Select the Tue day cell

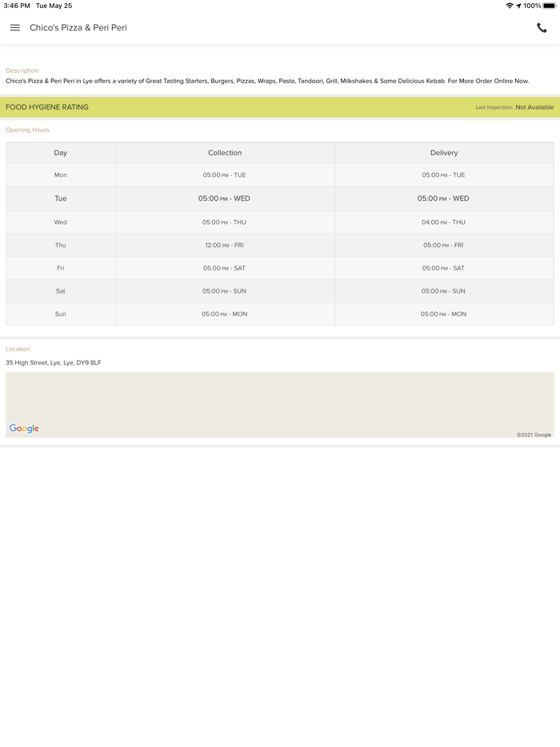61,198
